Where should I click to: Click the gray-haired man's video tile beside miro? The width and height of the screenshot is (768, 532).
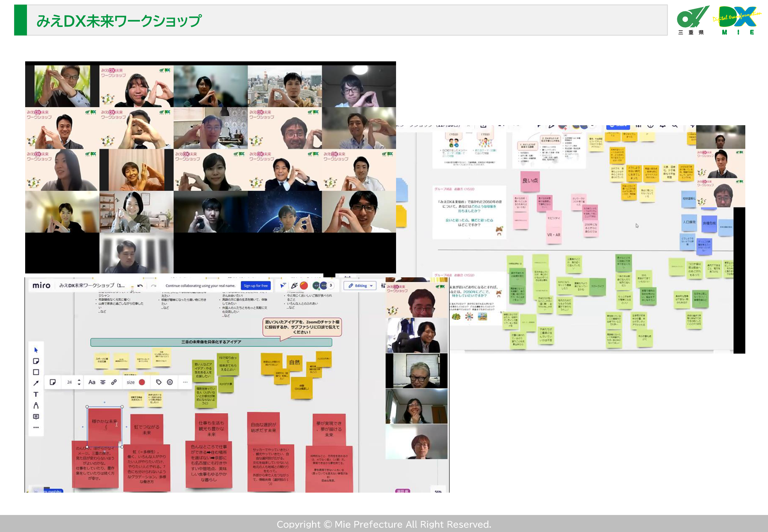point(417,371)
